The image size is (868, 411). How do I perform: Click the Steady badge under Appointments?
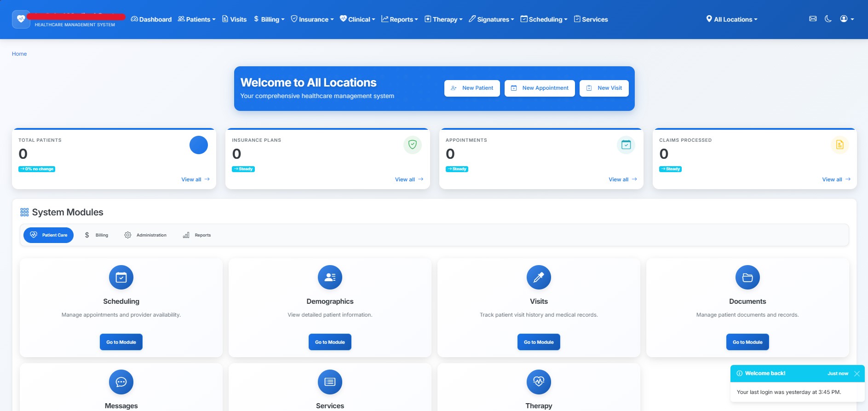click(x=457, y=169)
